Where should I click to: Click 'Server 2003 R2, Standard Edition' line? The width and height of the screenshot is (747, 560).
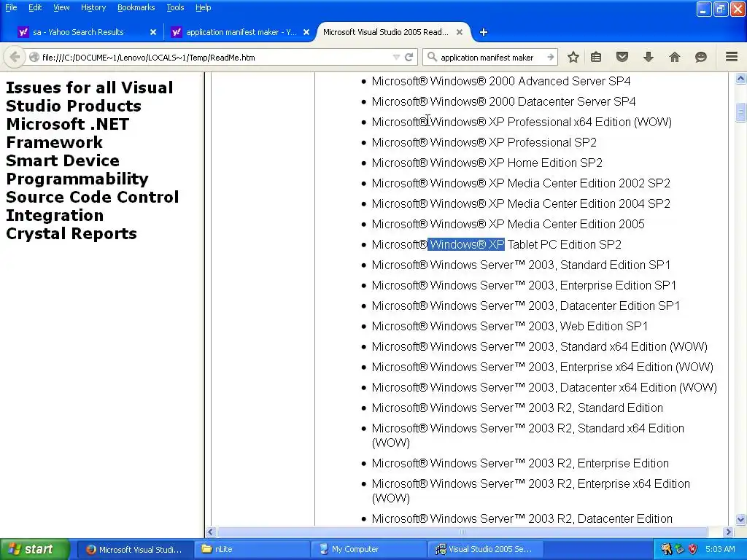click(x=517, y=408)
